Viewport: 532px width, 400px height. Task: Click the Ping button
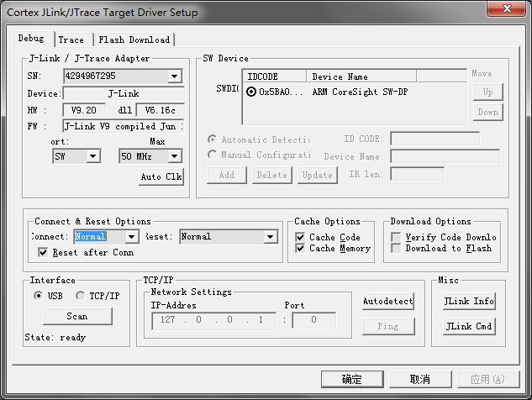click(388, 326)
